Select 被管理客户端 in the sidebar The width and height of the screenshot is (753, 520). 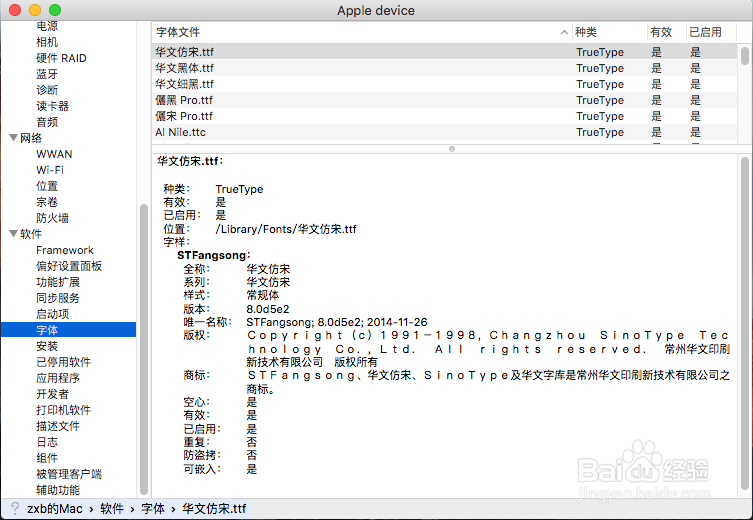pyautogui.click(x=69, y=474)
